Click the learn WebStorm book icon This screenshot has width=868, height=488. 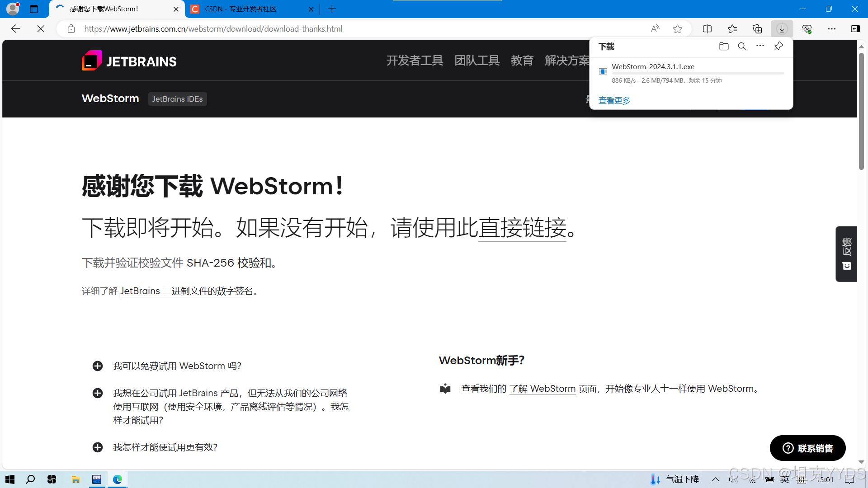(445, 389)
